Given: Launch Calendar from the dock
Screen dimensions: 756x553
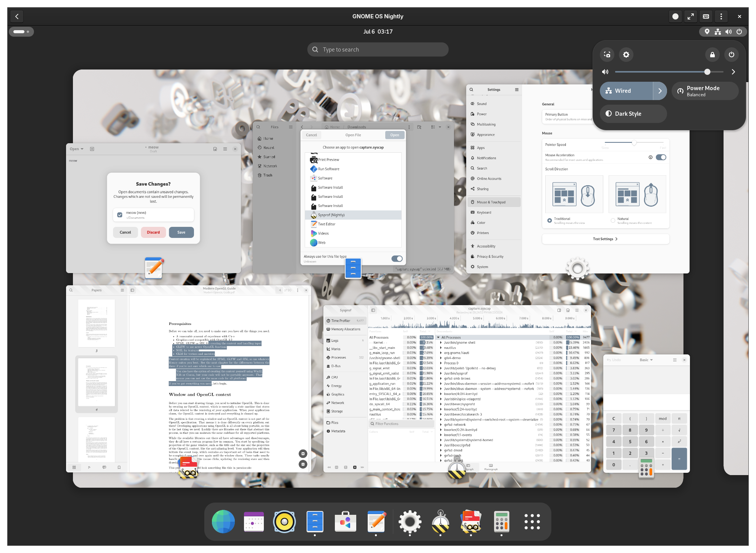Looking at the screenshot, I should [x=254, y=522].
